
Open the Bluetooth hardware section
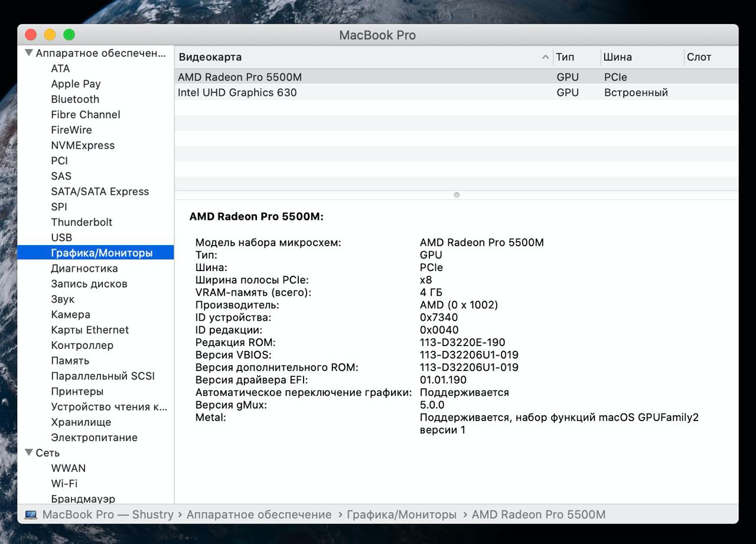(75, 99)
